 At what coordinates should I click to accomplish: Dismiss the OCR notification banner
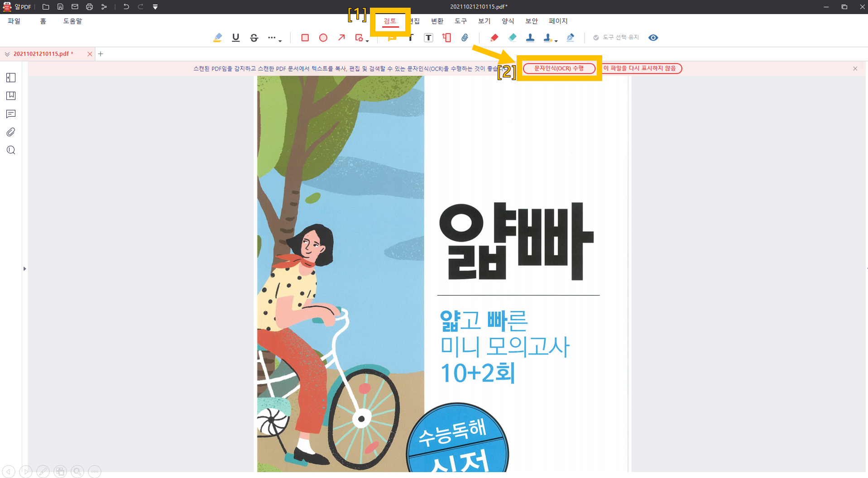[x=855, y=69]
